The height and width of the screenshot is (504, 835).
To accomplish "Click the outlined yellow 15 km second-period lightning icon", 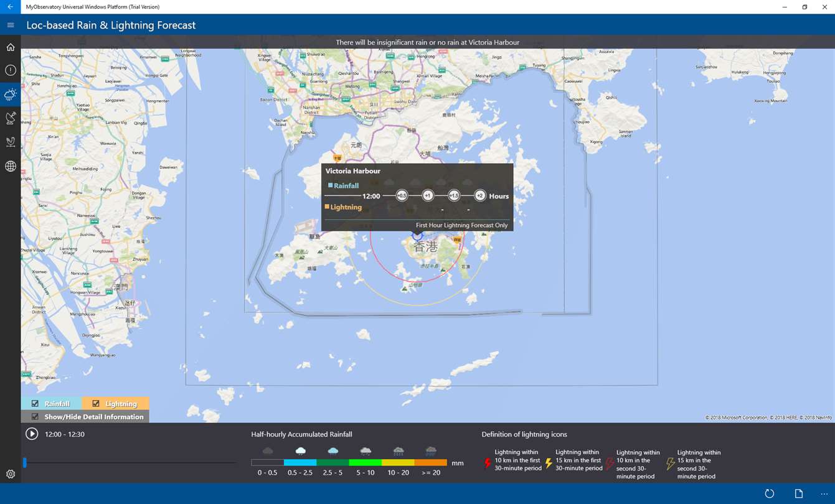I will (x=670, y=464).
